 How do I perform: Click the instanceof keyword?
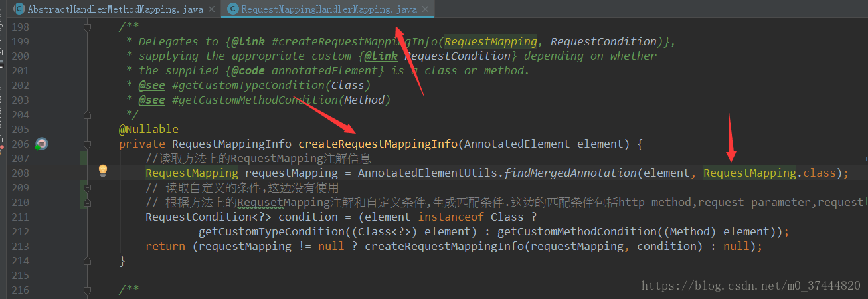(451, 217)
